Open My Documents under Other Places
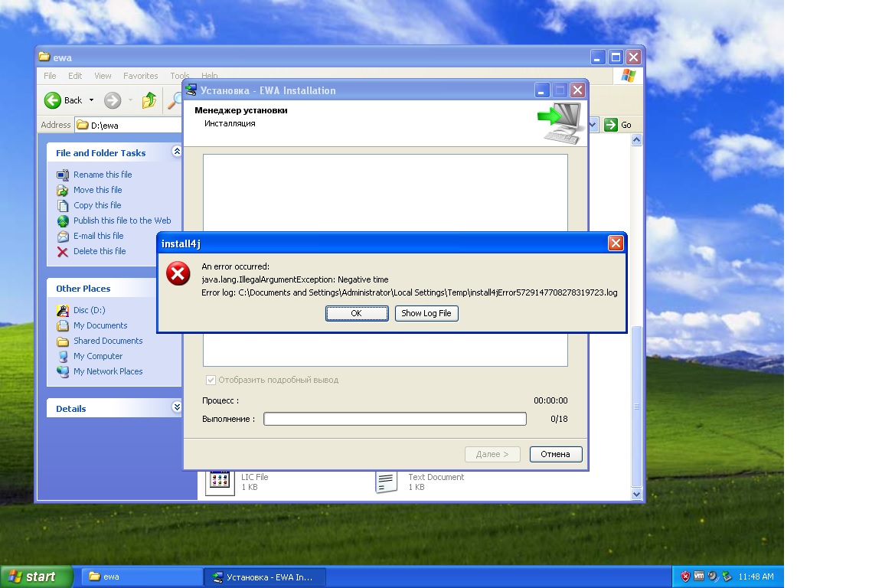Image resolution: width=882 pixels, height=588 pixels. (100, 325)
